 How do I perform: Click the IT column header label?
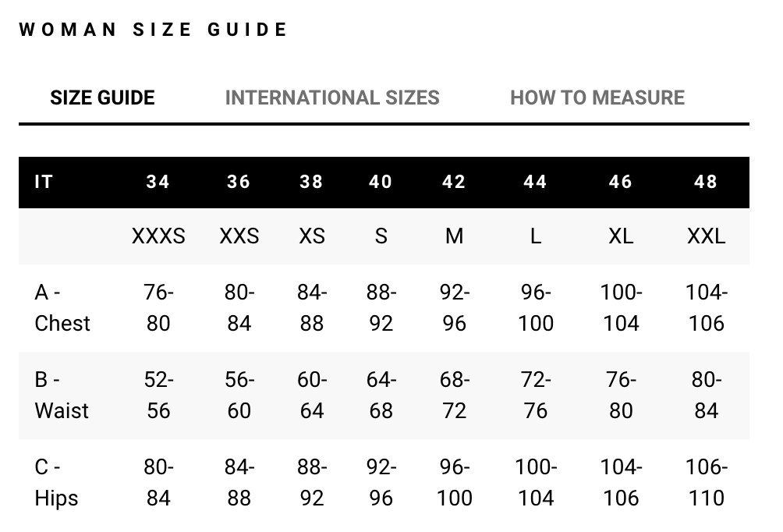click(44, 182)
